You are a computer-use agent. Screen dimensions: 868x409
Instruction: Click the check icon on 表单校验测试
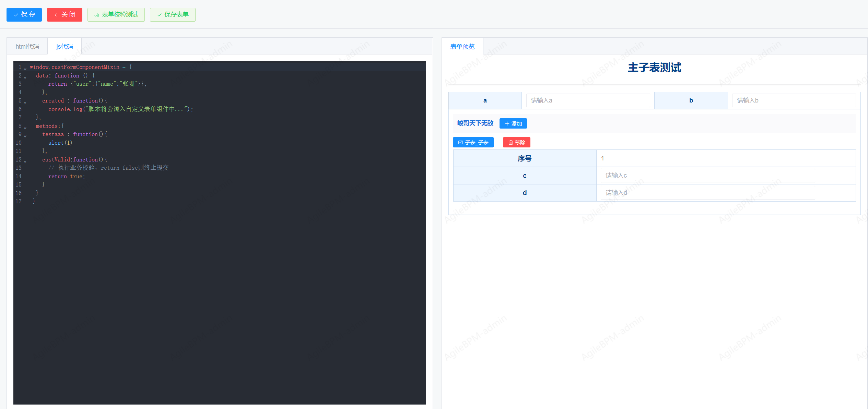click(x=97, y=15)
